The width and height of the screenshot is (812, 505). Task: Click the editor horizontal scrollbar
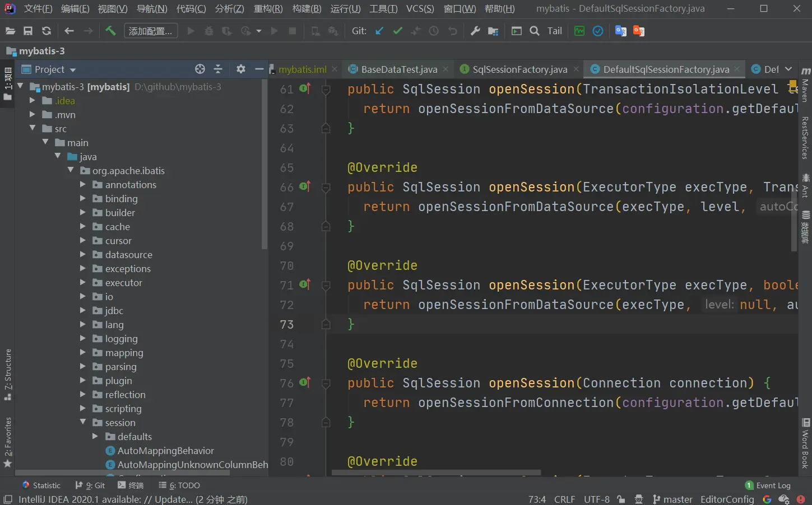(x=436, y=473)
